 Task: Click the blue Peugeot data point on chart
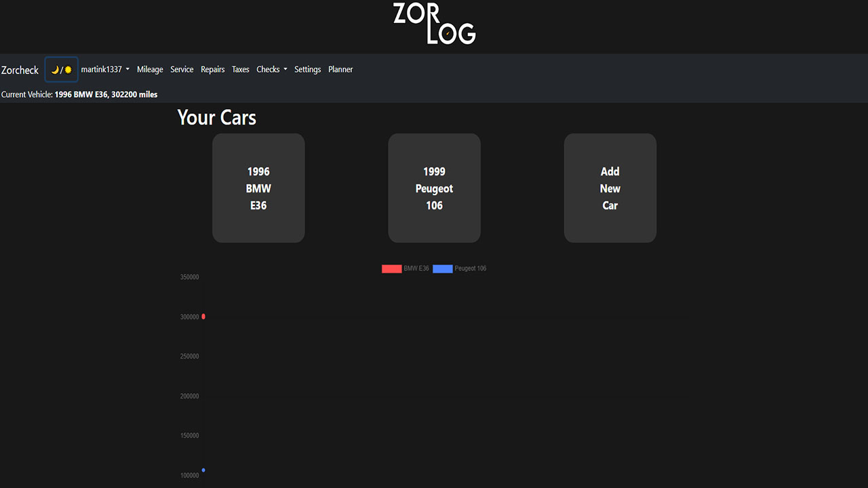click(x=203, y=470)
